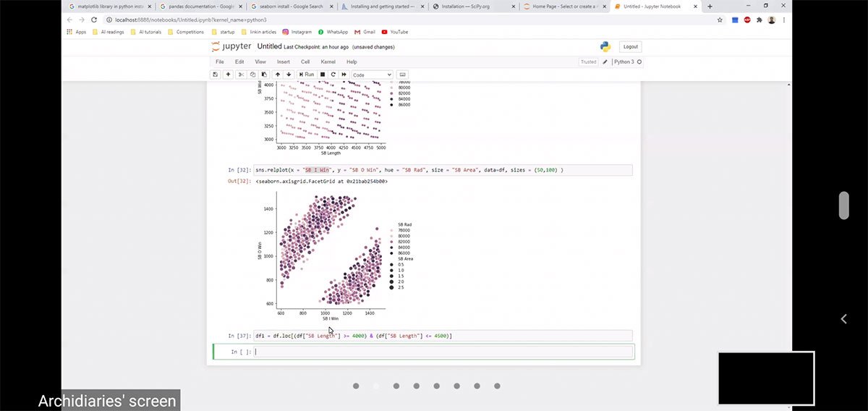Interrupt the kernel with stop icon

click(x=323, y=75)
